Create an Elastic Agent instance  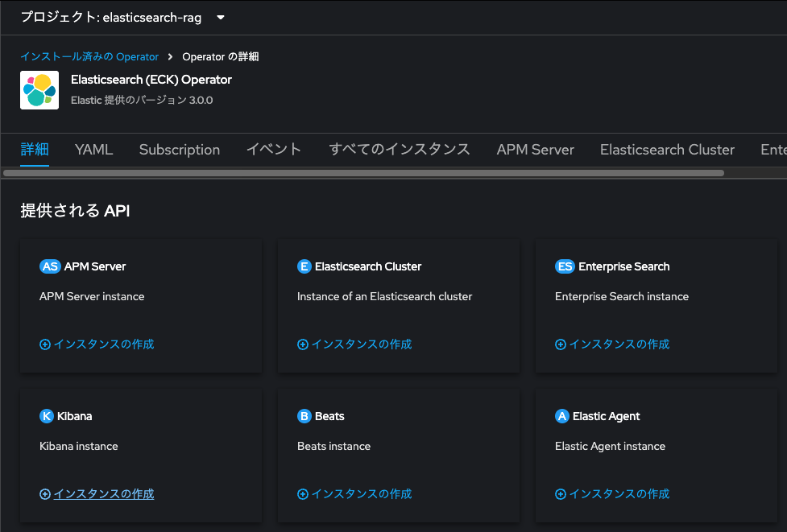(612, 494)
